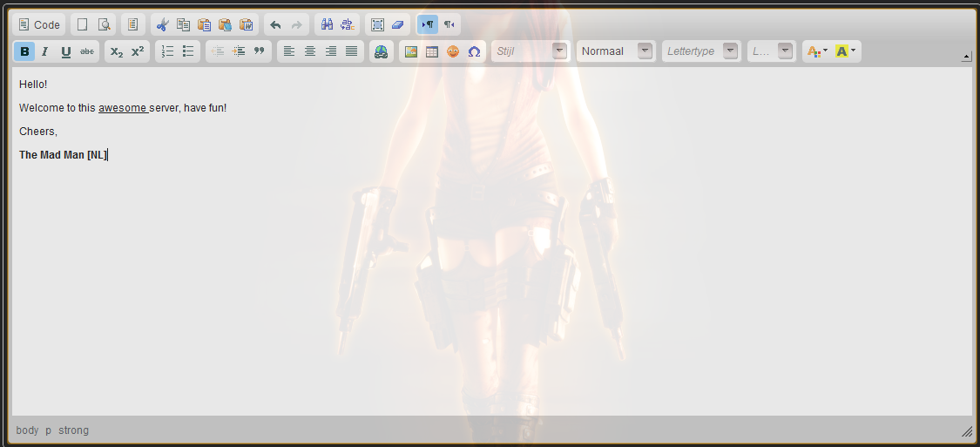Insert a bulleted list
The height and width of the screenshot is (447, 980).
pos(188,51)
